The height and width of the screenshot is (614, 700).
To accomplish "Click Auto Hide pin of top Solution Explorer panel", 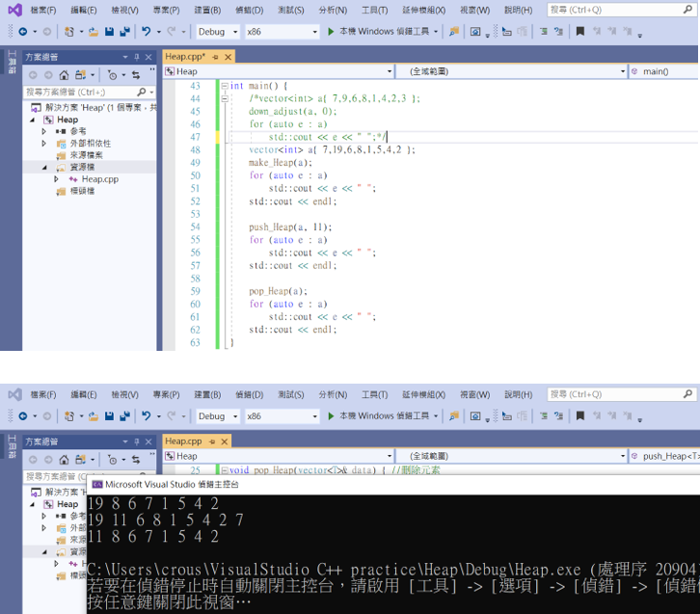I will [137, 57].
